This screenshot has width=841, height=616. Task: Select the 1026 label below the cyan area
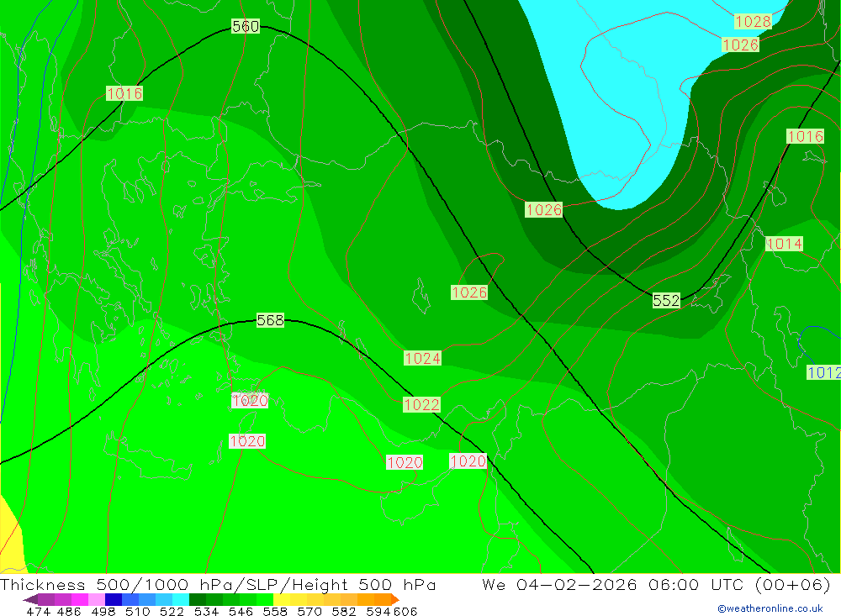tap(544, 209)
